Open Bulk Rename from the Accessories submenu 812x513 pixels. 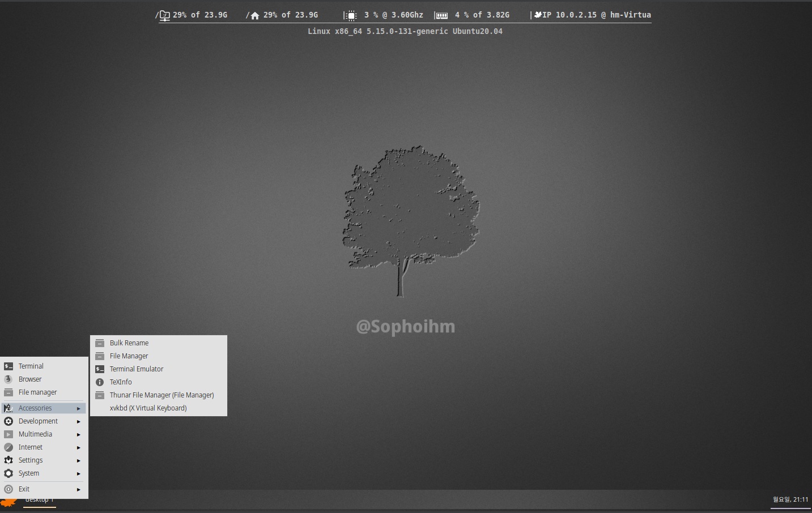coord(129,343)
